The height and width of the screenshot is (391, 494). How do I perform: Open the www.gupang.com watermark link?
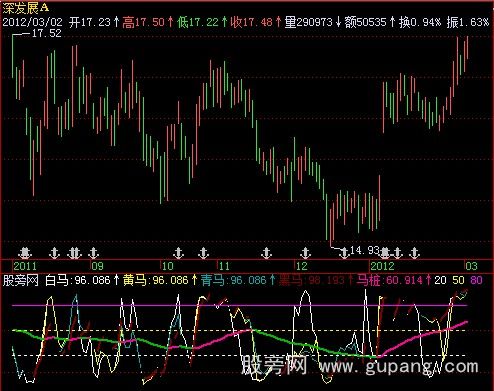pyautogui.click(x=399, y=367)
